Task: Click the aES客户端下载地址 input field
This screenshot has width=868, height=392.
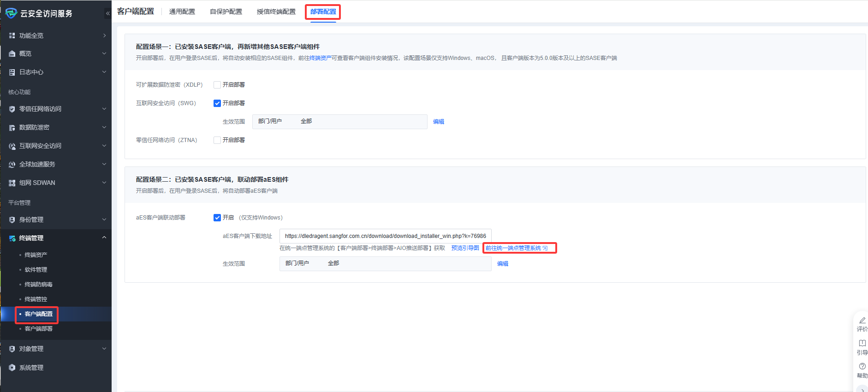Action: [x=385, y=236]
